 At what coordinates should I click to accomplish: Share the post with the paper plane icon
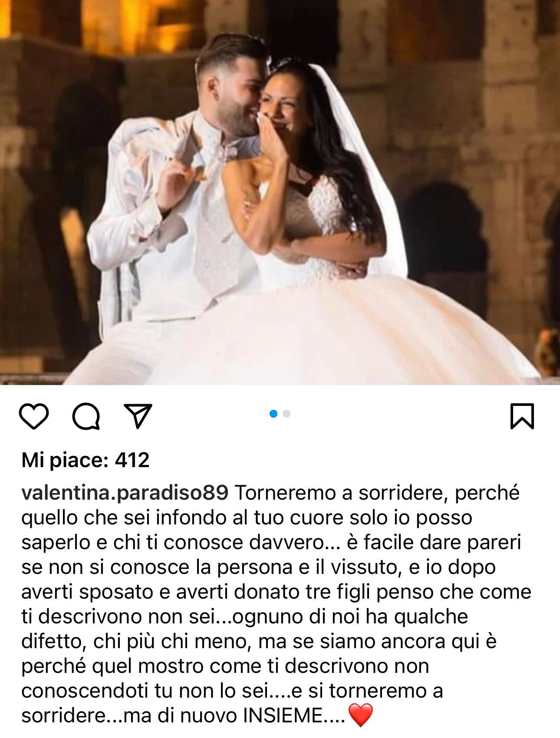pyautogui.click(x=138, y=416)
